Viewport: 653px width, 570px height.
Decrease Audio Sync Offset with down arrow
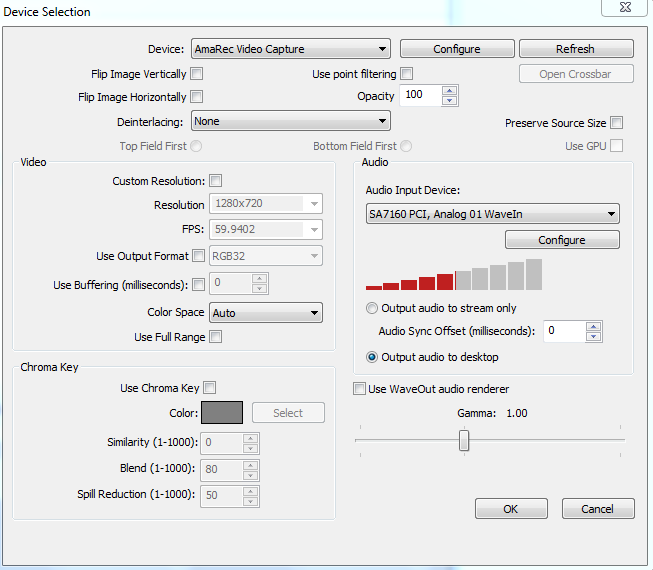[x=593, y=336]
